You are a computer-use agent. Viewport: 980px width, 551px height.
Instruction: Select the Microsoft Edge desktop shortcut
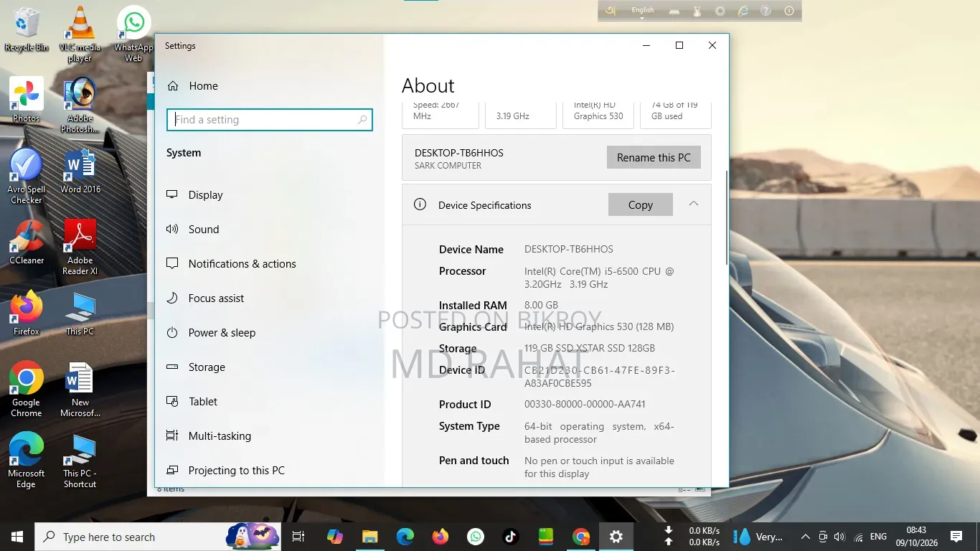click(27, 461)
